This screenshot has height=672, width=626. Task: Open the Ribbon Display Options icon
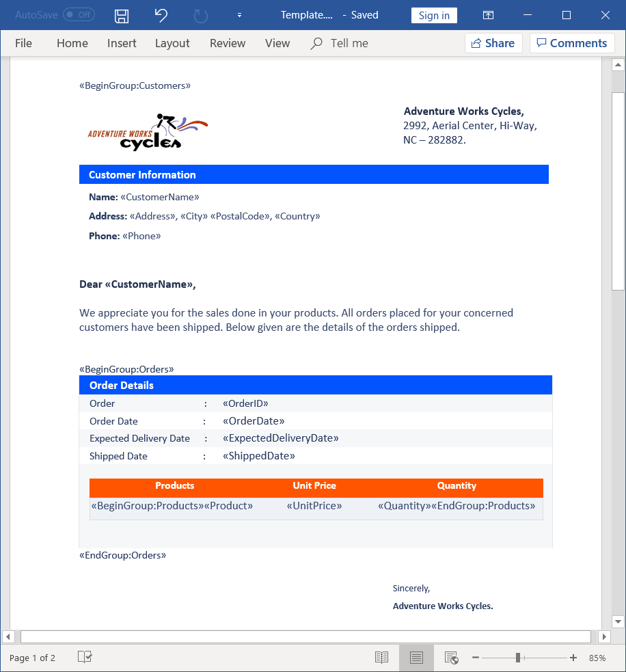click(488, 16)
